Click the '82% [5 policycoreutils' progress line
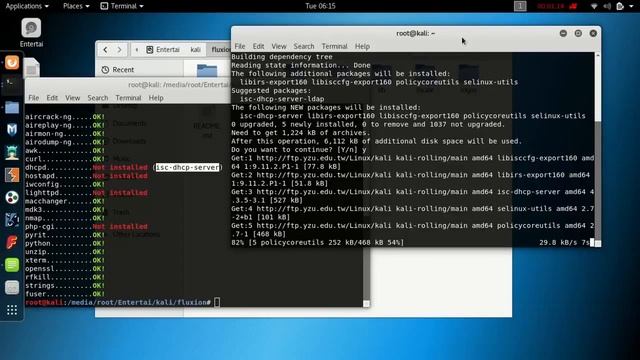 coord(318,242)
